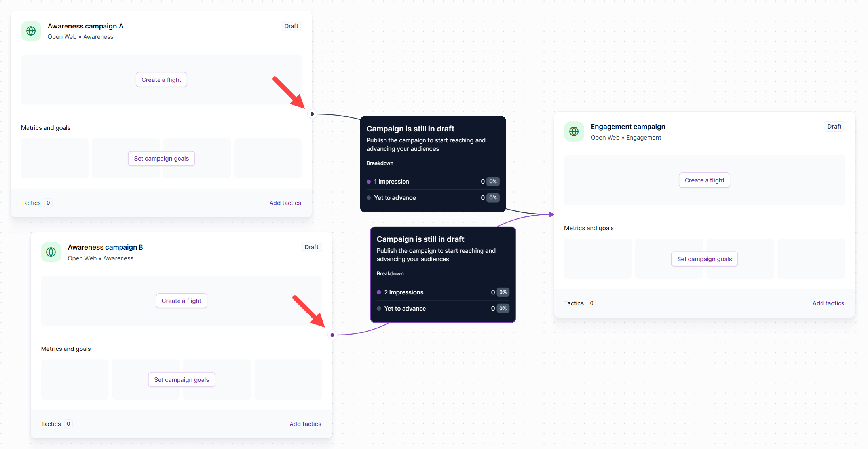Click the globe icon of Engagement campaign
868x449 pixels.
tap(574, 131)
